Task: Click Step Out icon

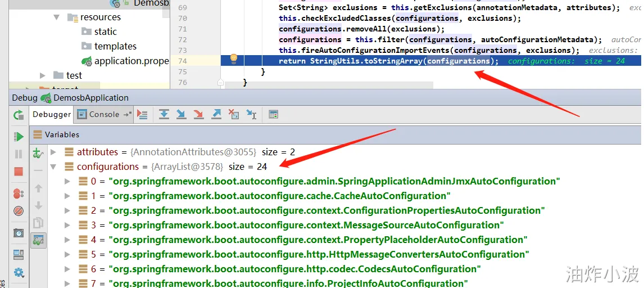Action: pos(216,115)
